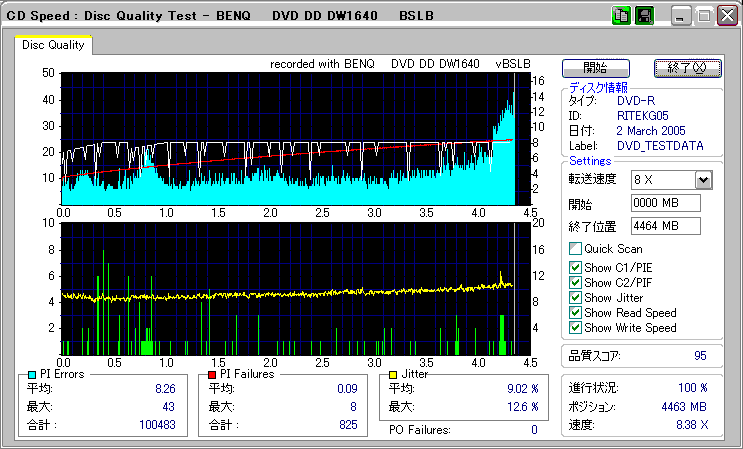Toggle Show Read Speed checkbox
The image size is (743, 449).
click(x=575, y=313)
